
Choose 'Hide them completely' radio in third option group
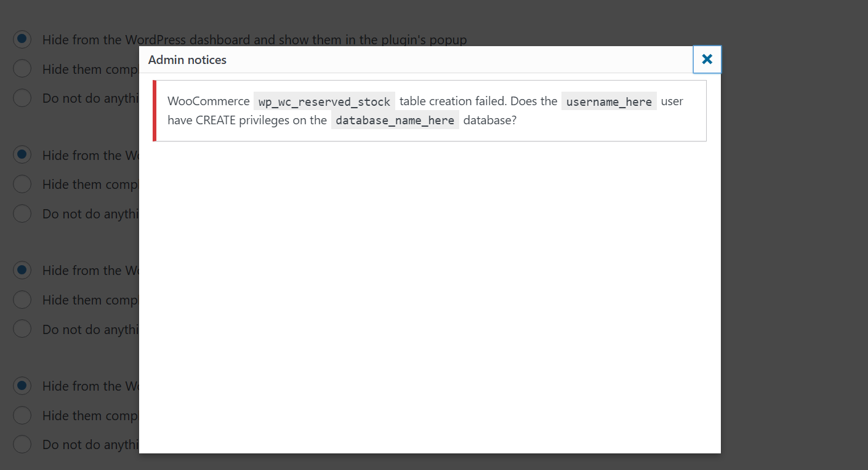click(x=22, y=299)
